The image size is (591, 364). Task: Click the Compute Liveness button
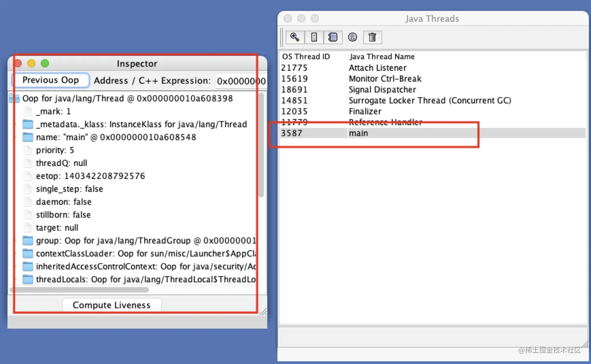(x=111, y=305)
